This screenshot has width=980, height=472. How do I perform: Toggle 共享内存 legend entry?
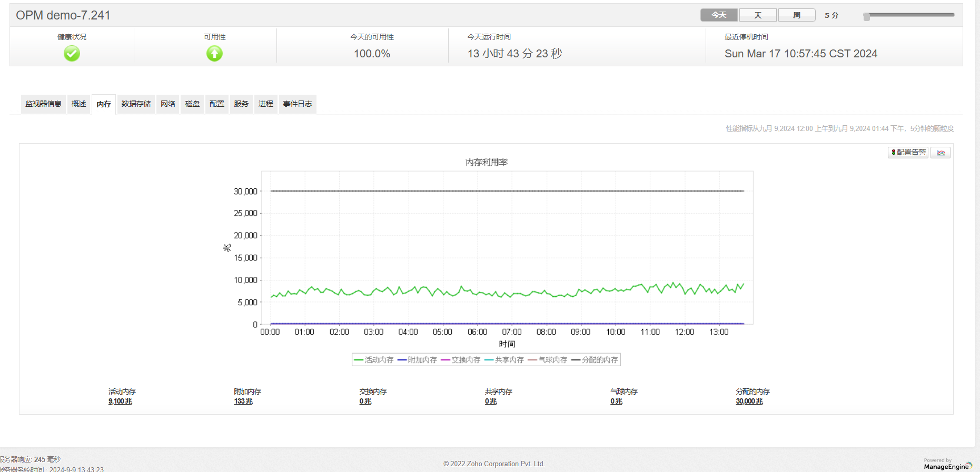tap(504, 360)
